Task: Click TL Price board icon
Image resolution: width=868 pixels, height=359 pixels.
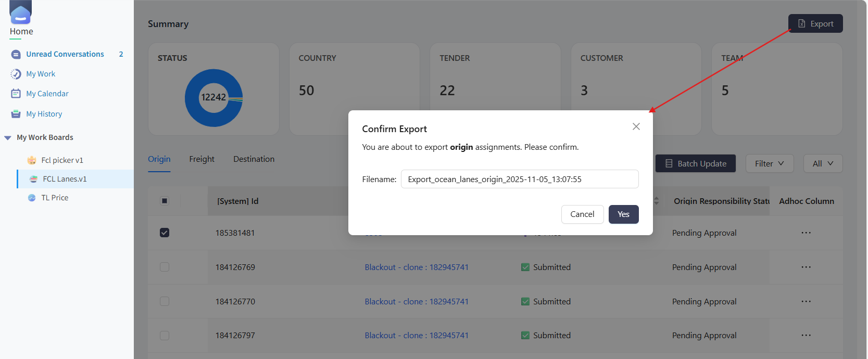Action: point(32,198)
